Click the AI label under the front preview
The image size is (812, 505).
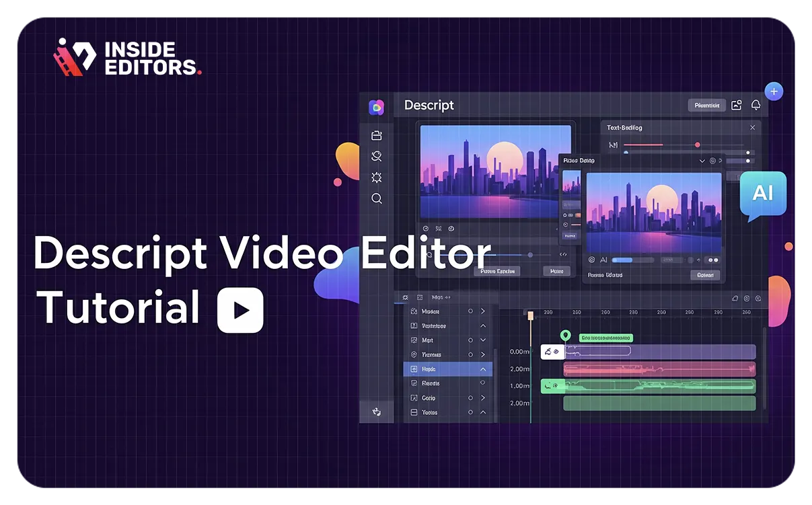click(x=603, y=260)
